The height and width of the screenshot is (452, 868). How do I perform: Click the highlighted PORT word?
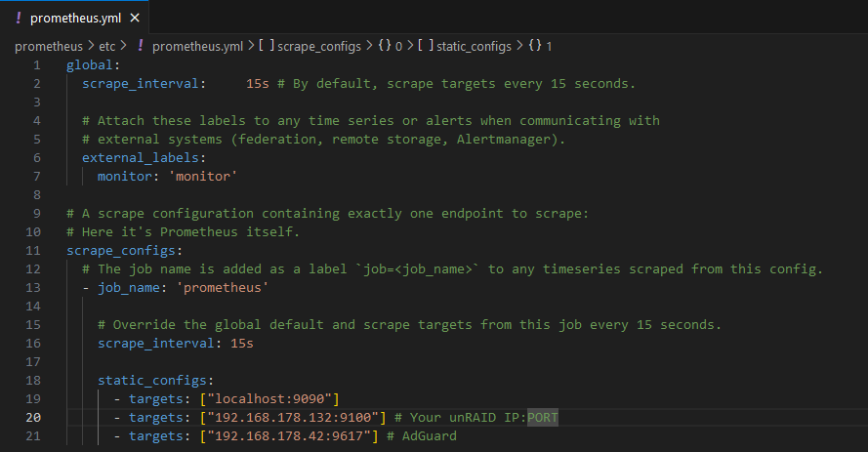point(543,418)
